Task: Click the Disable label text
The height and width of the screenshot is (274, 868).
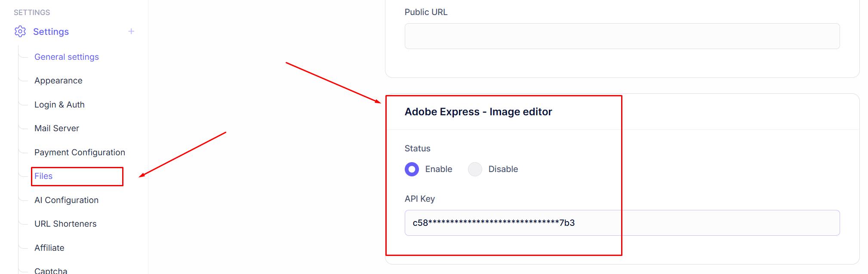Action: pos(503,169)
